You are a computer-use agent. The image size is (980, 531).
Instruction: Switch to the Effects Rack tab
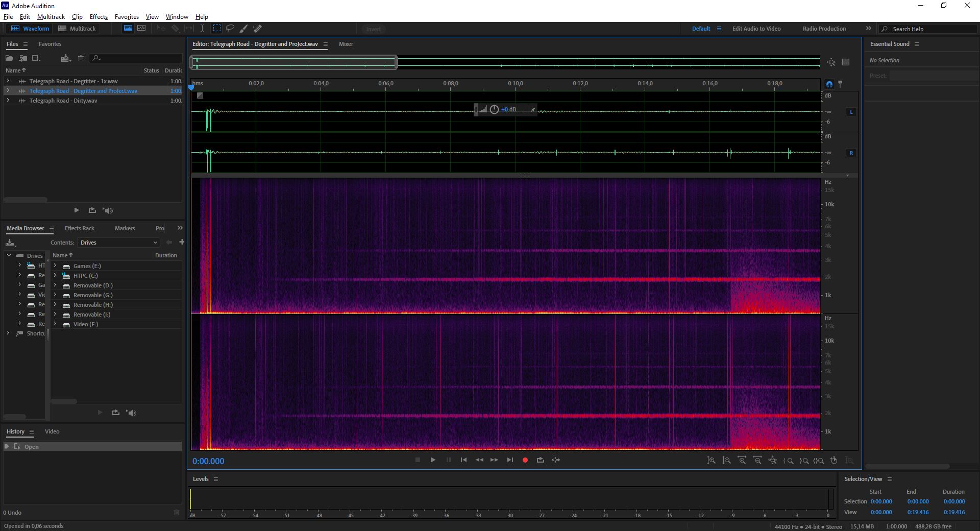tap(80, 228)
